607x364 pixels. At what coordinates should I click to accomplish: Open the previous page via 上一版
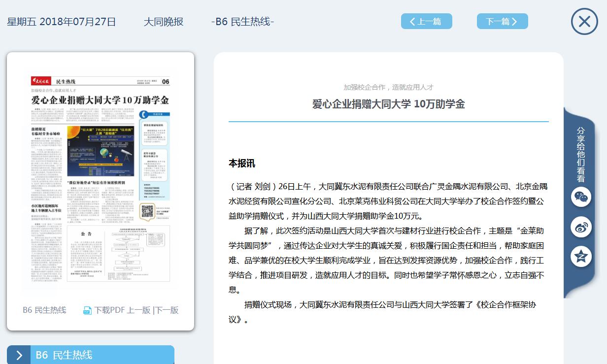coord(138,310)
